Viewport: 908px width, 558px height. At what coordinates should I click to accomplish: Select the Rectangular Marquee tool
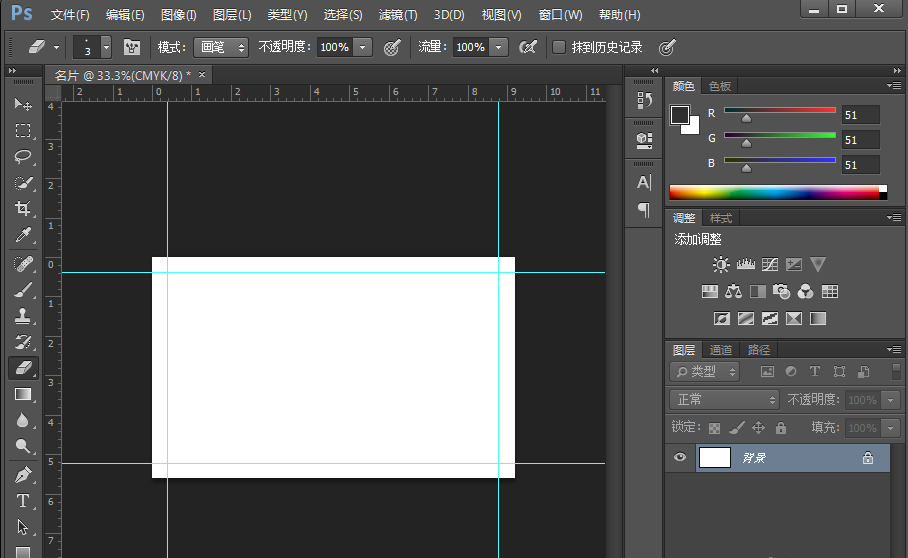pos(23,131)
